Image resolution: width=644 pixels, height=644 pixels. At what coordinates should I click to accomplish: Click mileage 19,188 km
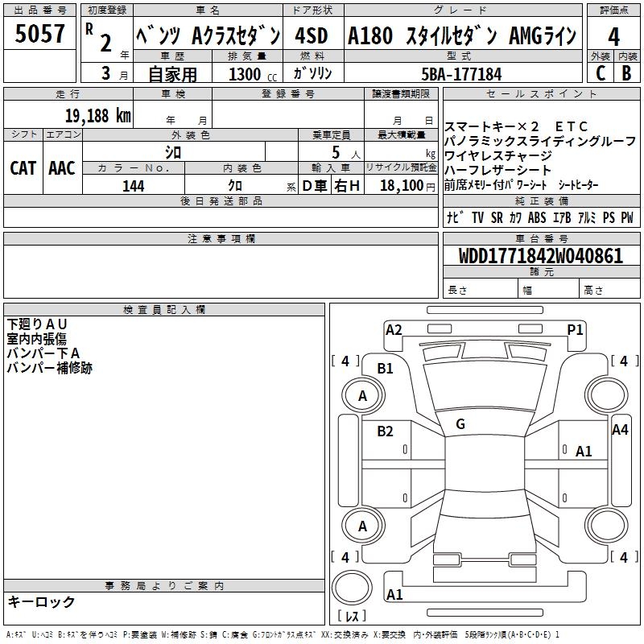point(98,116)
